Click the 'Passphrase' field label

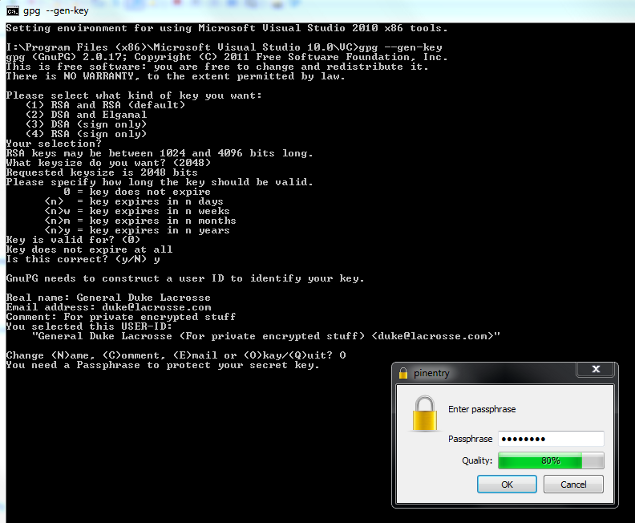click(470, 439)
